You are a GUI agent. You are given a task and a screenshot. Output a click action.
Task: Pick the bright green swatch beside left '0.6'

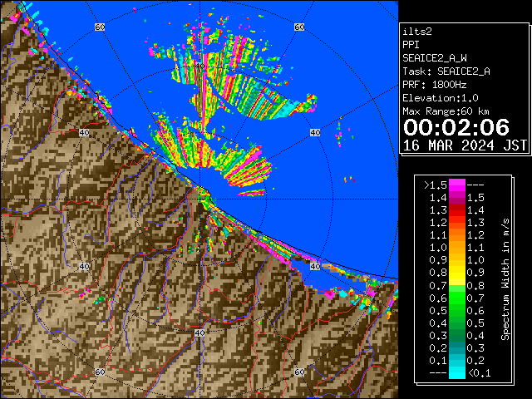pos(457,298)
